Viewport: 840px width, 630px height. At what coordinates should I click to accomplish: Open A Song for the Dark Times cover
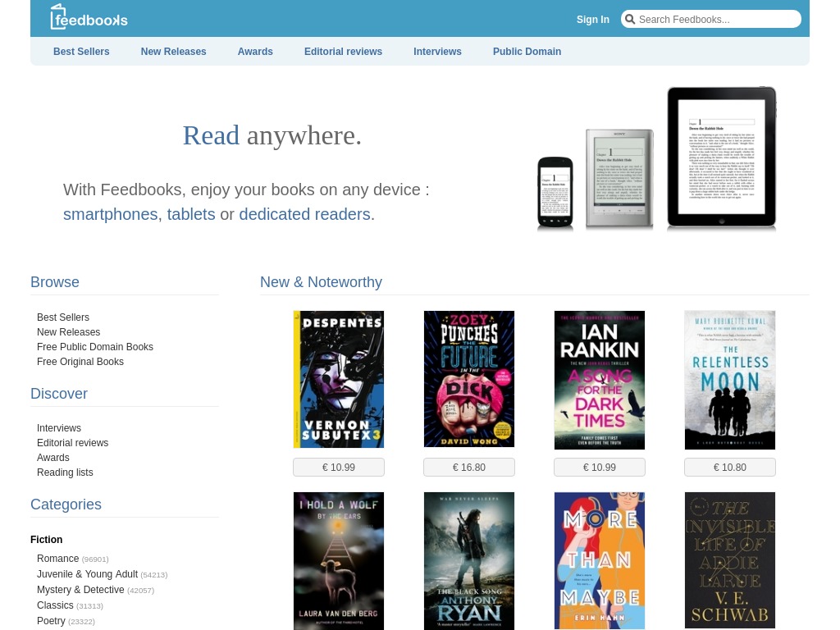pyautogui.click(x=600, y=380)
